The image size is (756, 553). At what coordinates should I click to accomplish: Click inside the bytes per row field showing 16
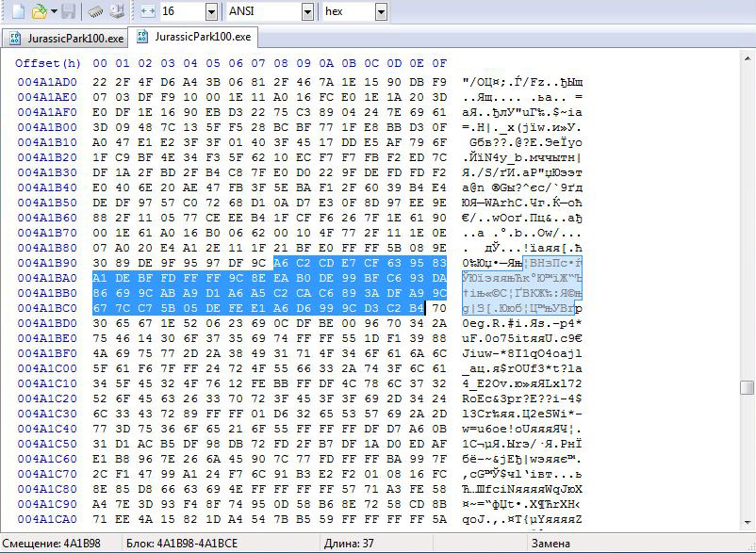pyautogui.click(x=179, y=12)
